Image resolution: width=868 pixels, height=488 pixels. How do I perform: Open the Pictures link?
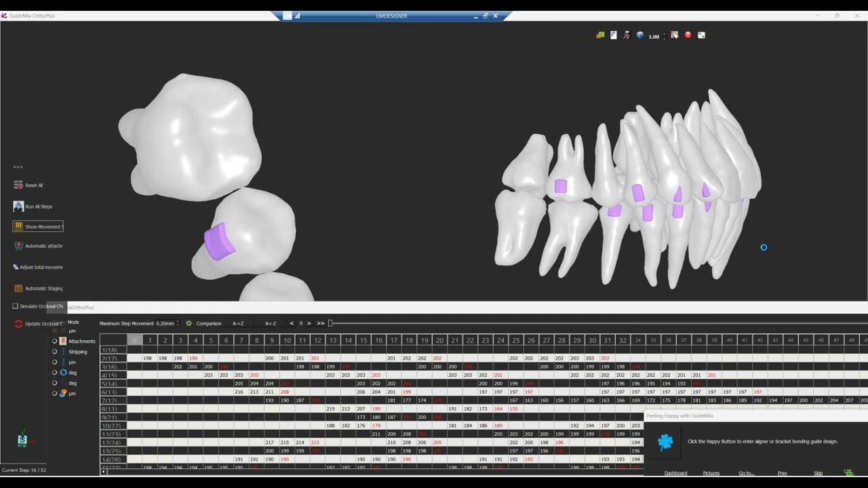(x=711, y=473)
